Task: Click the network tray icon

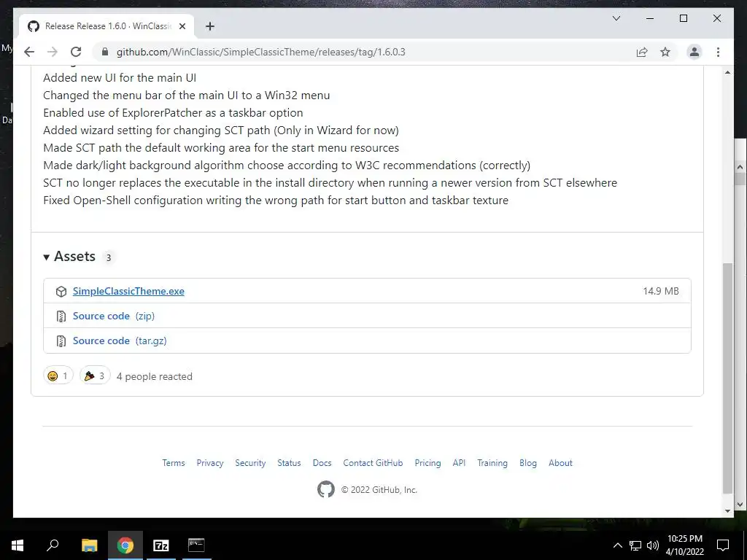Action: coord(635,545)
